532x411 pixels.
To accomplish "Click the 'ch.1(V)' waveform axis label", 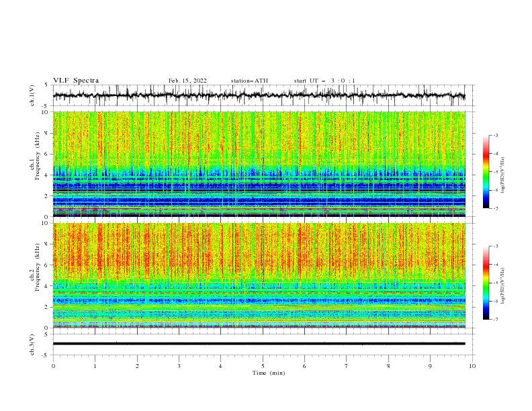I will pos(32,95).
